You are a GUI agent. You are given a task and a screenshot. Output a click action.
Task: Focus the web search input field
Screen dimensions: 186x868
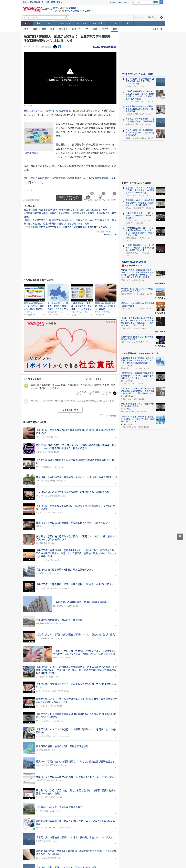point(141,2)
